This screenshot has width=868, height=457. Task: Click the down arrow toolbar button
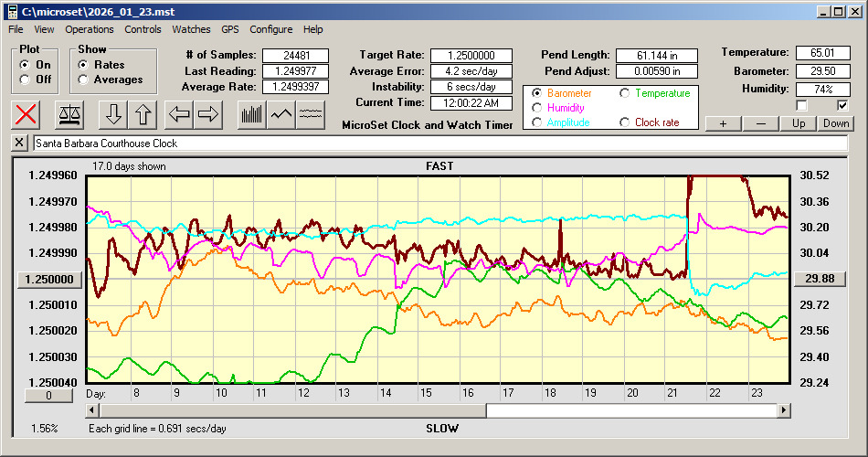coord(113,114)
